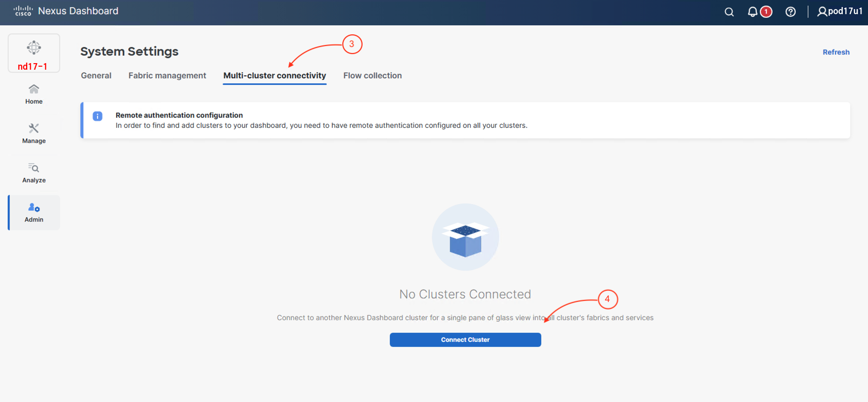Select Admin in the sidebar
The height and width of the screenshot is (402, 868).
click(x=34, y=213)
